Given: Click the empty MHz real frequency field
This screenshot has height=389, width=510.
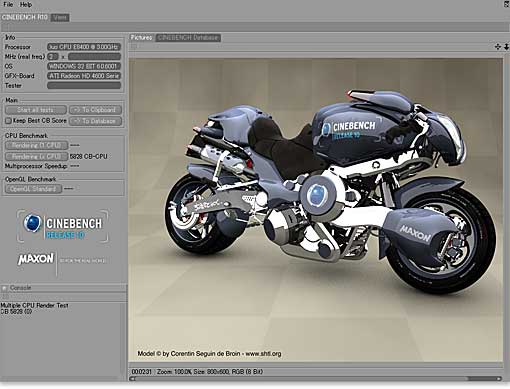Looking at the screenshot, I should point(94,57).
